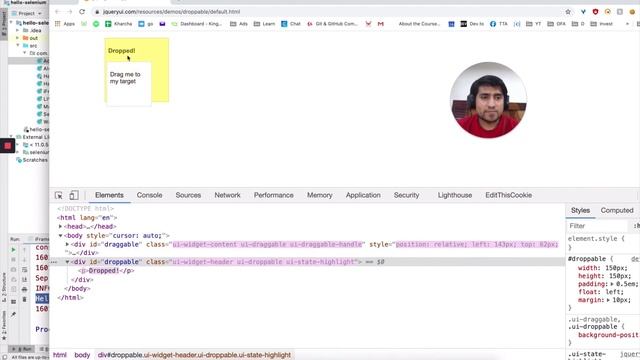Screen dimensions: 640x360
Task: Open the YT bookmark folder
Action: [x=533, y=24]
